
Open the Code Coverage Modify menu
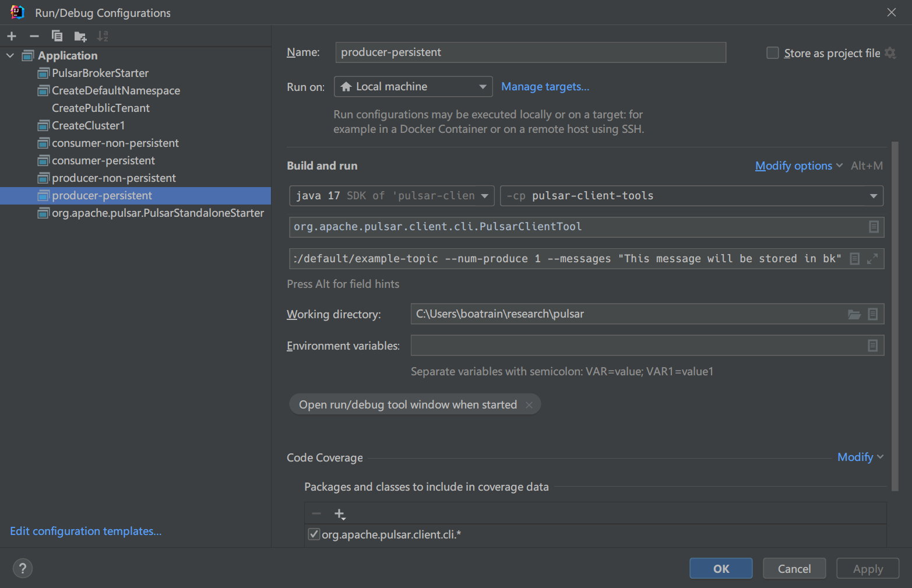(855, 457)
